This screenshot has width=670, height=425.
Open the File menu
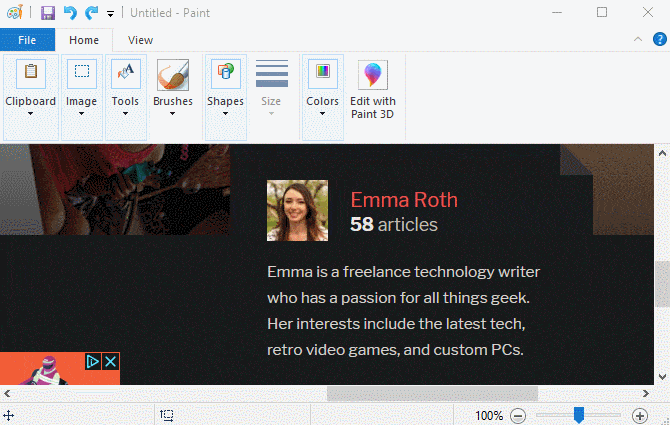pos(27,40)
